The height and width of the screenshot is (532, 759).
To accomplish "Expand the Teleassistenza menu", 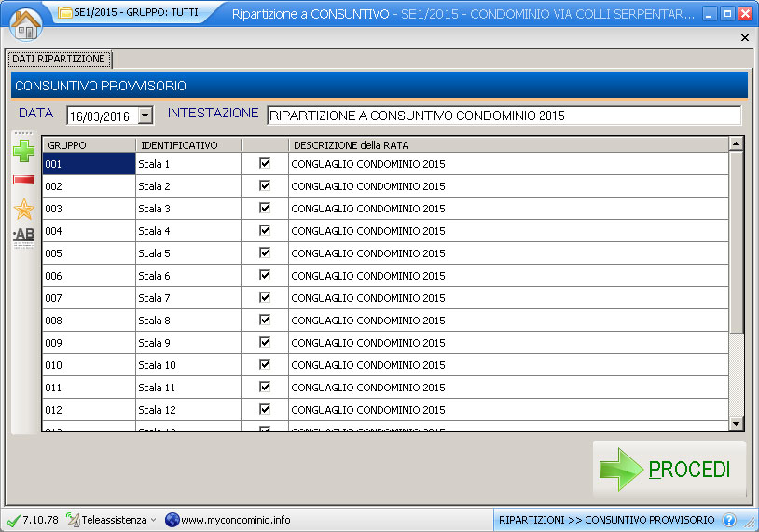I will click(x=153, y=520).
